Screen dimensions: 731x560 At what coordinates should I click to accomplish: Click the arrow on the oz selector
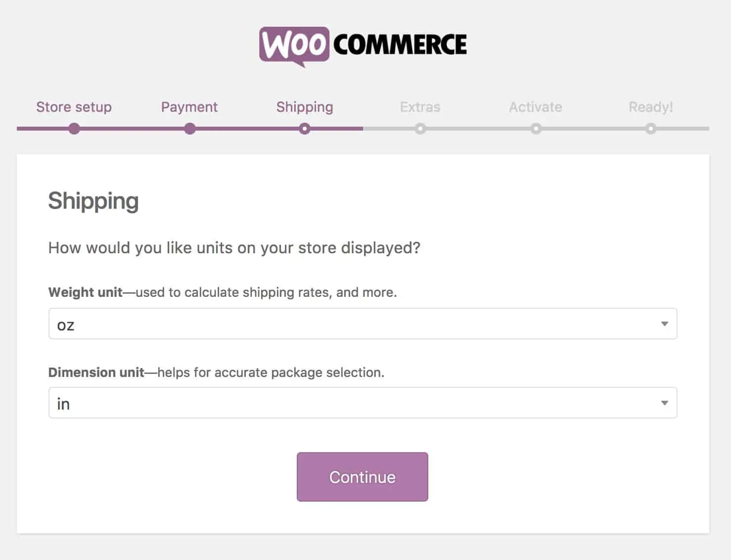click(x=664, y=324)
